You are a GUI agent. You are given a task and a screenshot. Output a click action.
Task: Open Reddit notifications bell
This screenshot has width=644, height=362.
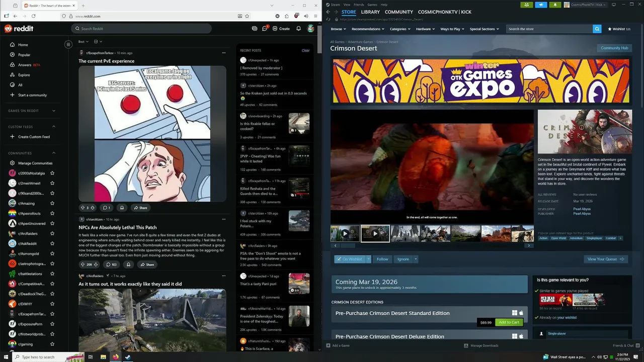coord(298,29)
